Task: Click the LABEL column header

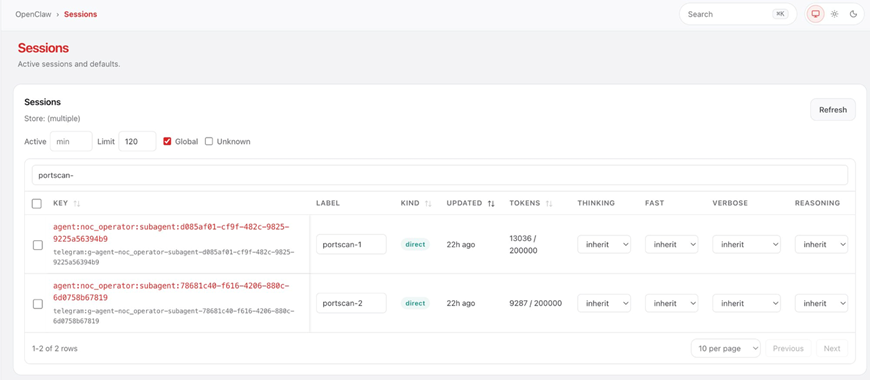Action: [x=327, y=204]
